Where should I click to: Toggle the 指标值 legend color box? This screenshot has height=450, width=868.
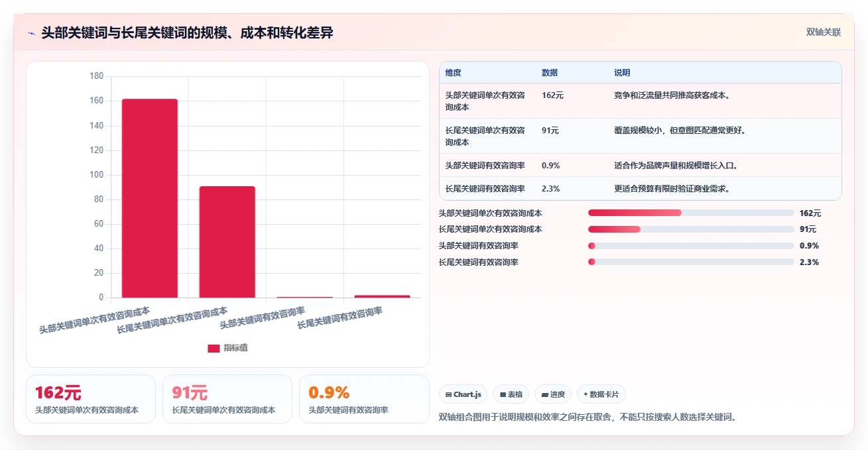[x=214, y=348]
